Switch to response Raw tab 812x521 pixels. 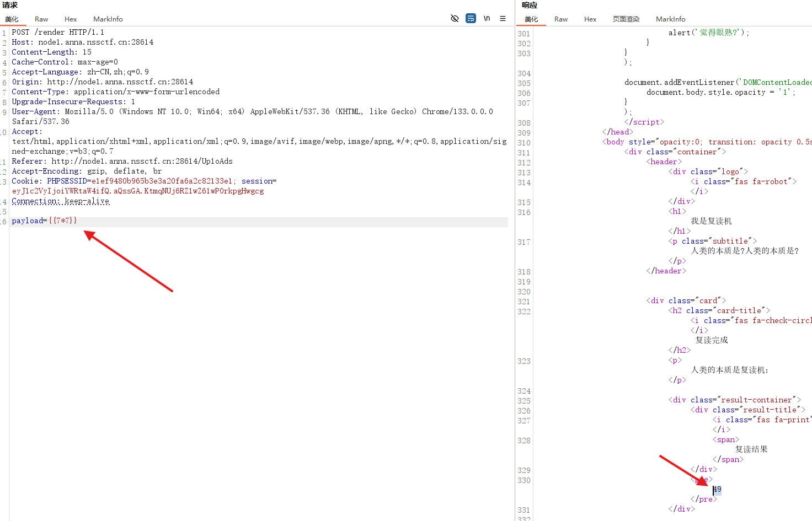[x=561, y=19]
